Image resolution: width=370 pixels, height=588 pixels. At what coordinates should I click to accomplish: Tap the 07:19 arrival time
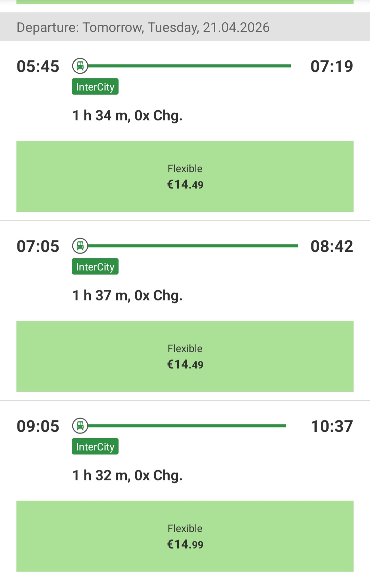click(332, 66)
